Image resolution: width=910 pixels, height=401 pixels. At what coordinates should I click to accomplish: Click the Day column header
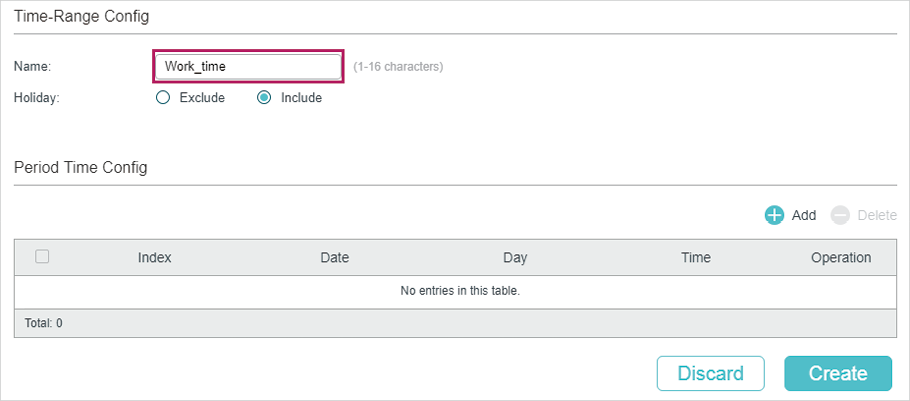(515, 257)
